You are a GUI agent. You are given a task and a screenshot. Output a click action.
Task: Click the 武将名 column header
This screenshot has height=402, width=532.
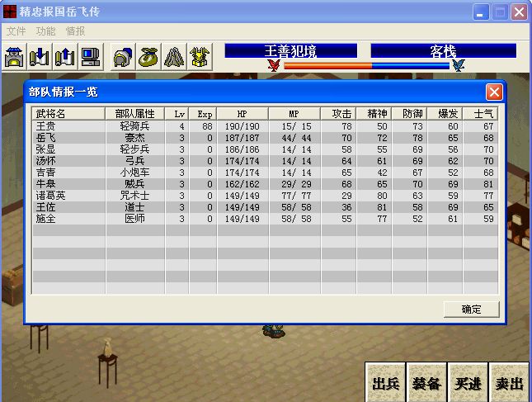pos(68,113)
